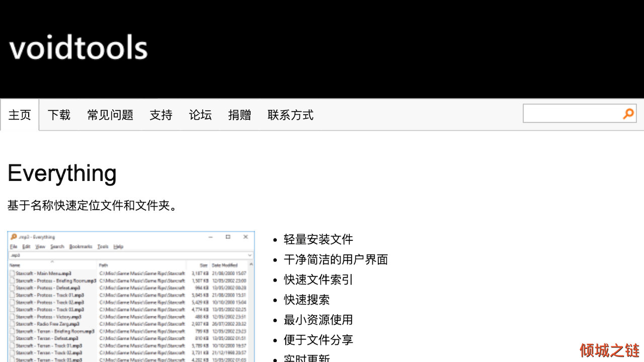Select the 支持 navigation item

tap(161, 115)
